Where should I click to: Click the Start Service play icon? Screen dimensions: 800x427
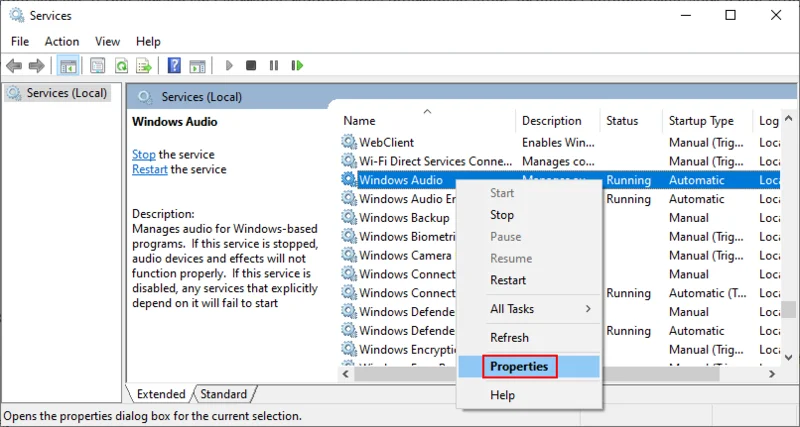pos(229,65)
